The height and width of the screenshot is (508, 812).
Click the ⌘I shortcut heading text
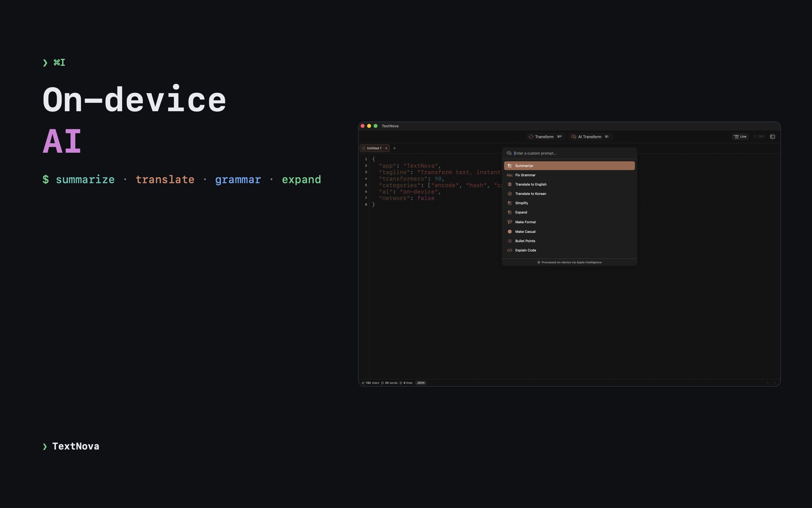pos(59,63)
